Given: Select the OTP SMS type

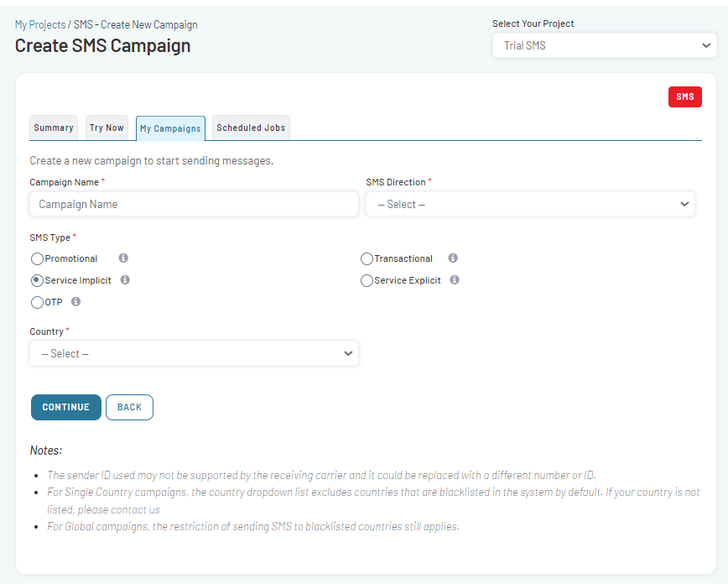Looking at the screenshot, I should pyautogui.click(x=37, y=302).
